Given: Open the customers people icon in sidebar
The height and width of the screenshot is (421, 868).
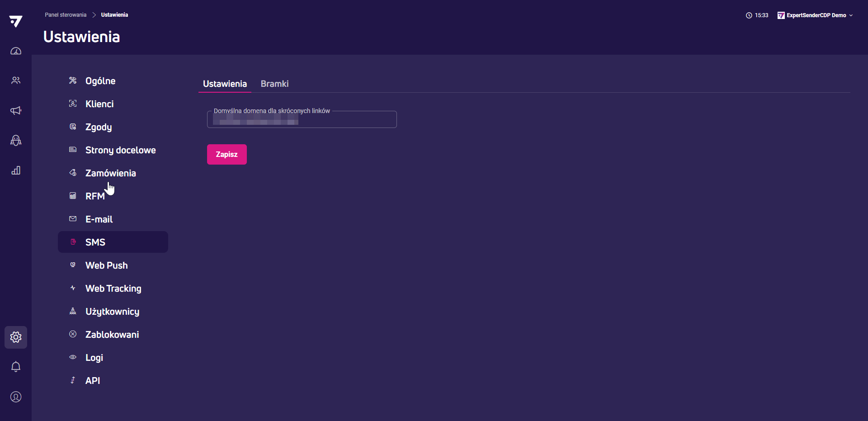Looking at the screenshot, I should click(16, 80).
